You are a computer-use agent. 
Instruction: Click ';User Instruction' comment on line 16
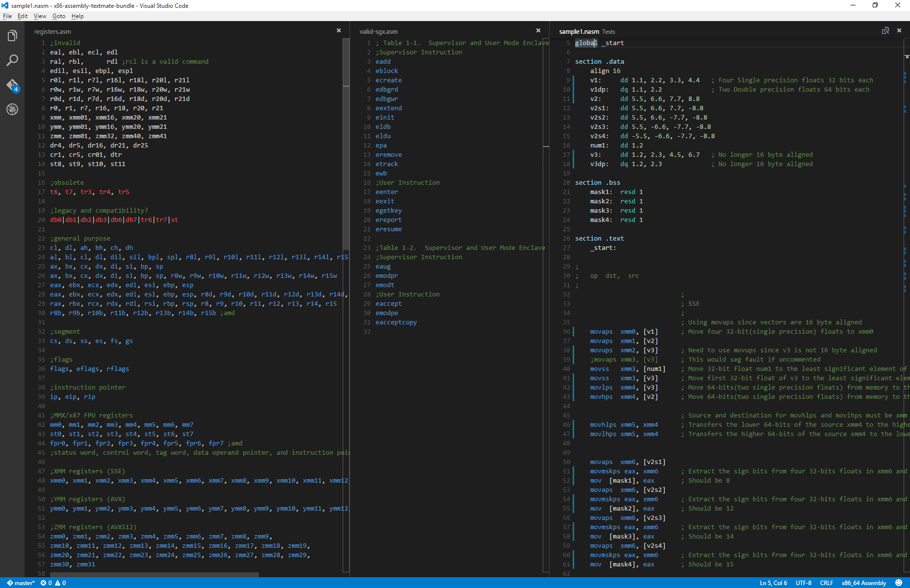coord(407,183)
